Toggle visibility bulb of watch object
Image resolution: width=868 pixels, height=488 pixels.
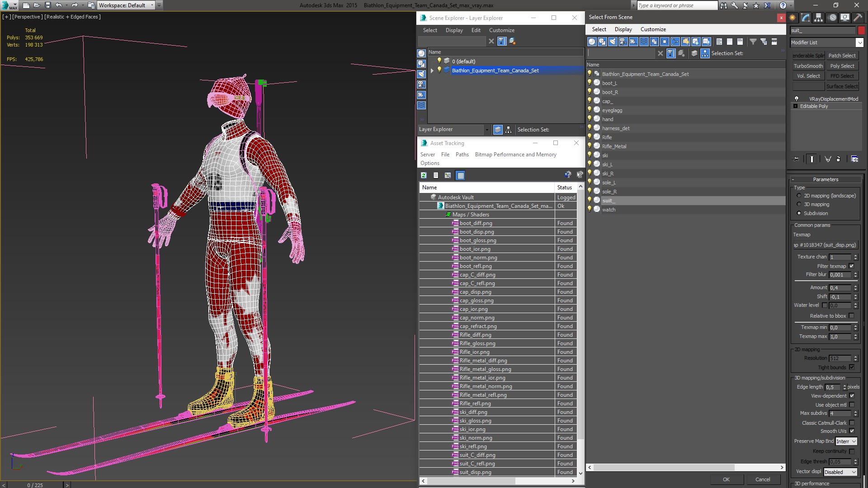590,209
